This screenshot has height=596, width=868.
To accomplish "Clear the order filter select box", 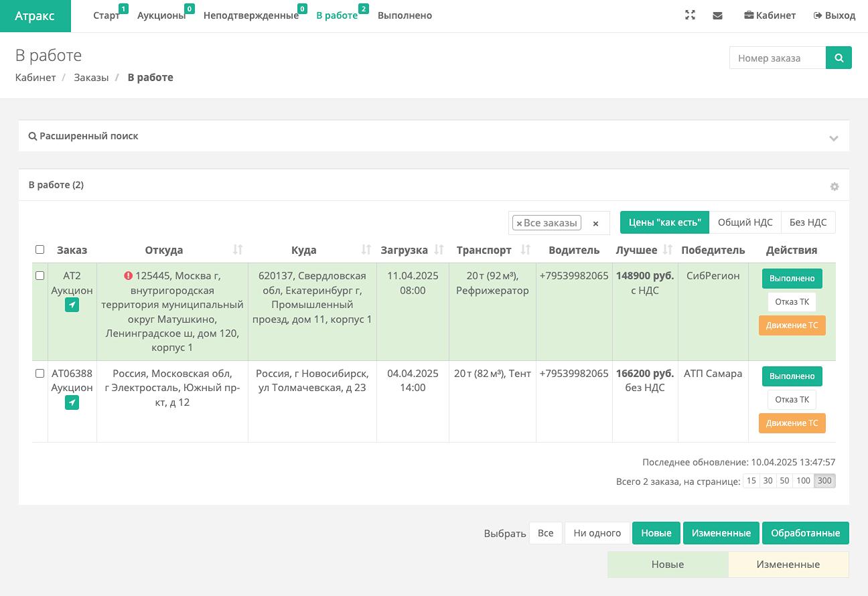I will click(x=595, y=224).
